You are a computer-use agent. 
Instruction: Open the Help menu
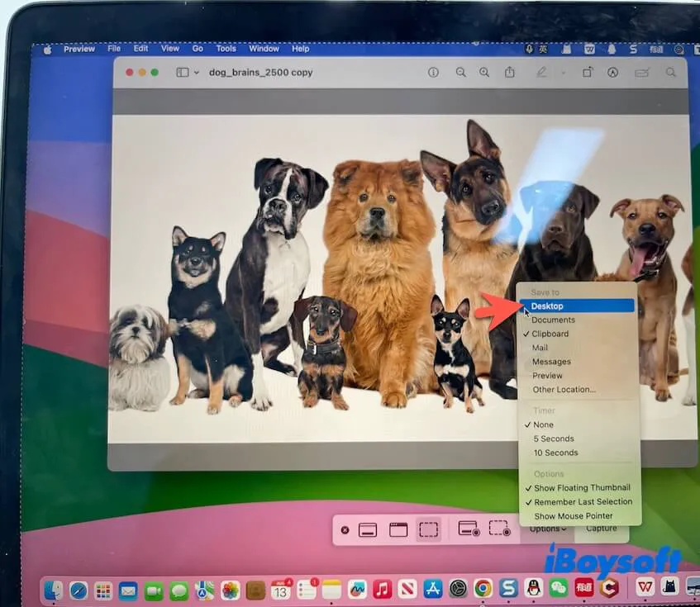click(301, 49)
